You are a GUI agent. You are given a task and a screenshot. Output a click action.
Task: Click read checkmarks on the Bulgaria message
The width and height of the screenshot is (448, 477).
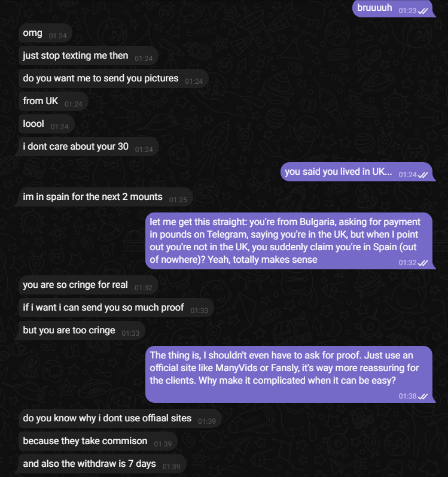[423, 263]
